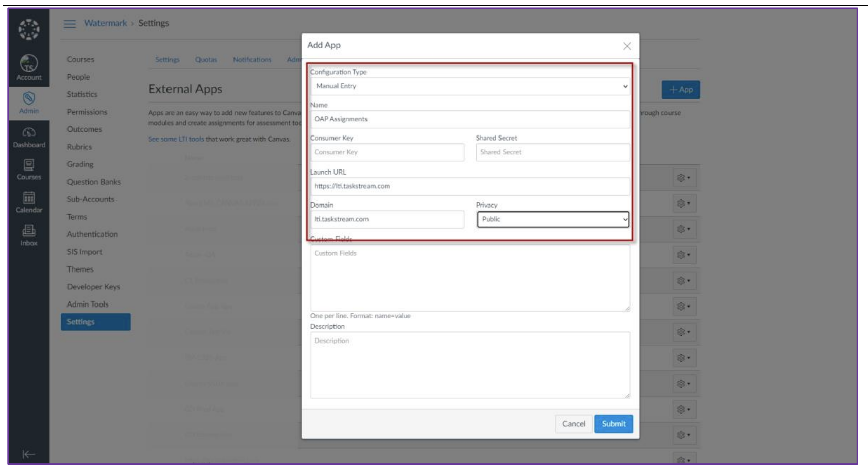The height and width of the screenshot is (475, 868).
Task: Open Question Banks in the admin menu
Action: [x=93, y=182]
